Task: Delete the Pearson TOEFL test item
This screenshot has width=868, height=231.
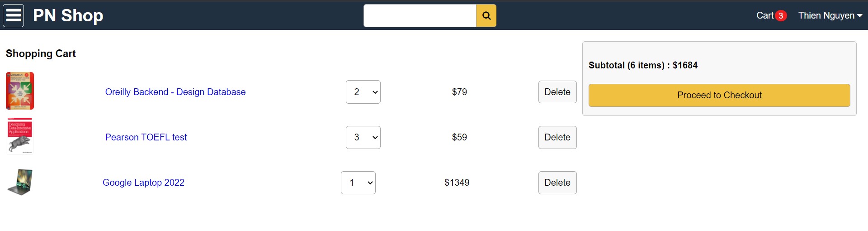Action: (x=557, y=137)
